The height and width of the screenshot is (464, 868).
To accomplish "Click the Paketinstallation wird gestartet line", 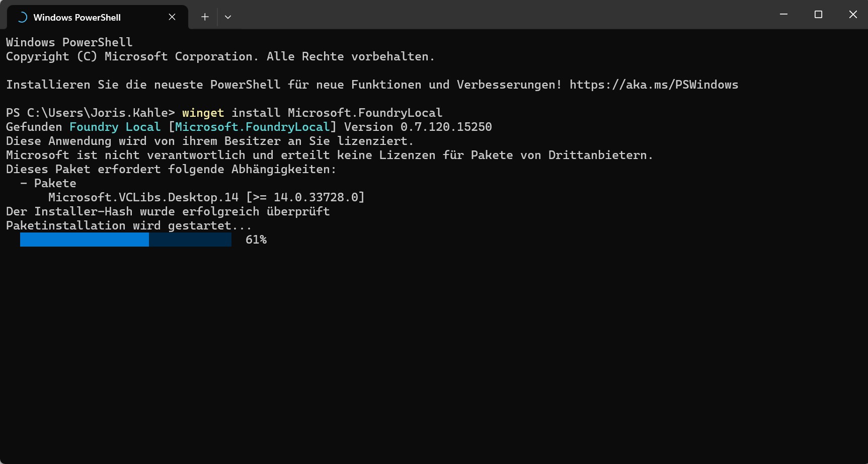I will pyautogui.click(x=128, y=226).
